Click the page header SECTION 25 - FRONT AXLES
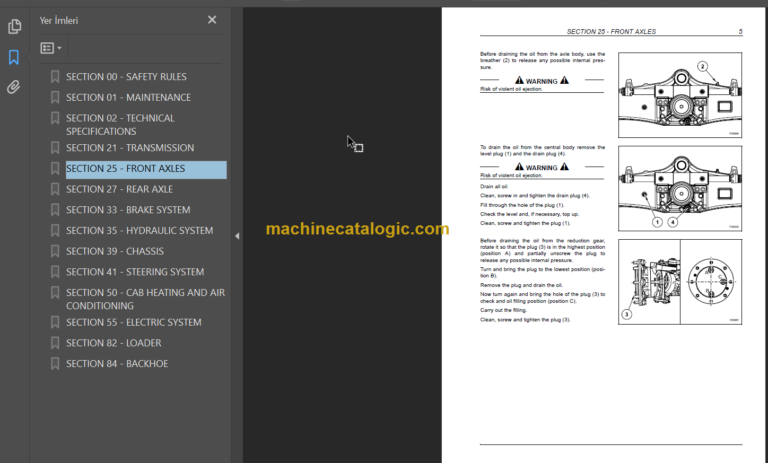Image resolution: width=768 pixels, height=463 pixels. click(x=611, y=31)
